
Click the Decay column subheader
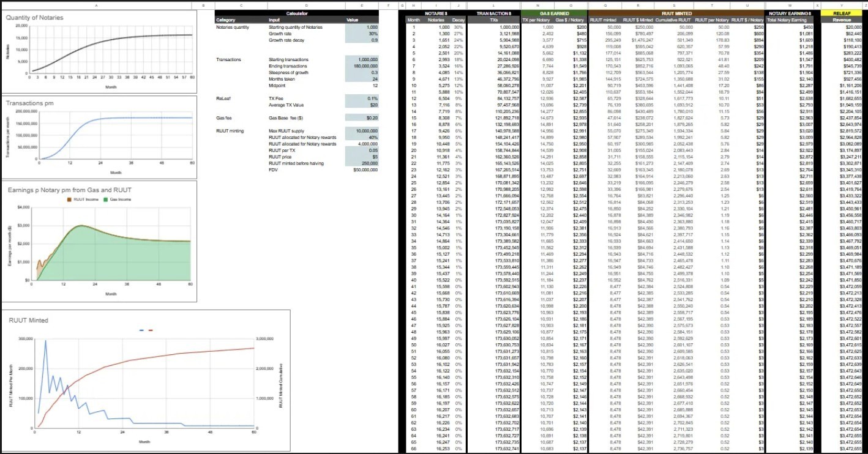point(458,20)
